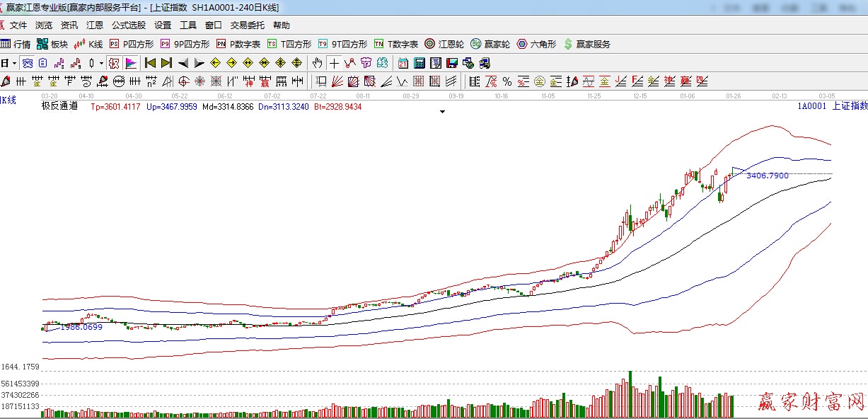Open the 赢家服务 button with dollar icon
This screenshot has height=419, width=868.
pos(586,44)
